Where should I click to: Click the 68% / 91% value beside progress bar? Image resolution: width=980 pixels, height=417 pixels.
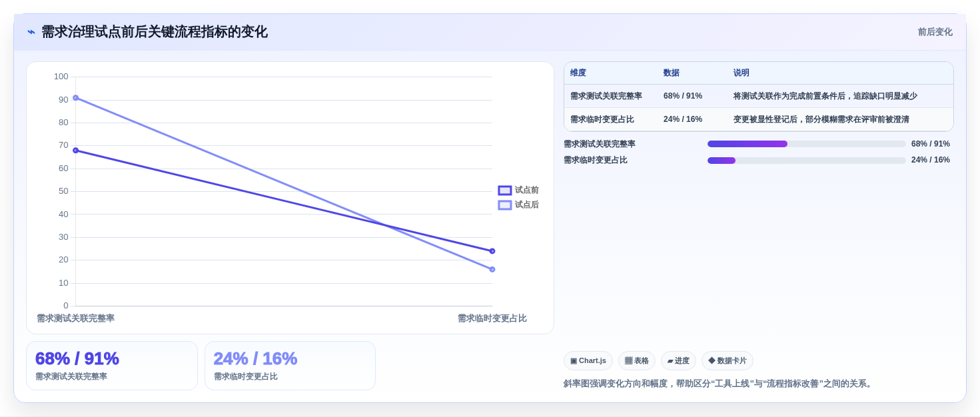click(x=931, y=144)
